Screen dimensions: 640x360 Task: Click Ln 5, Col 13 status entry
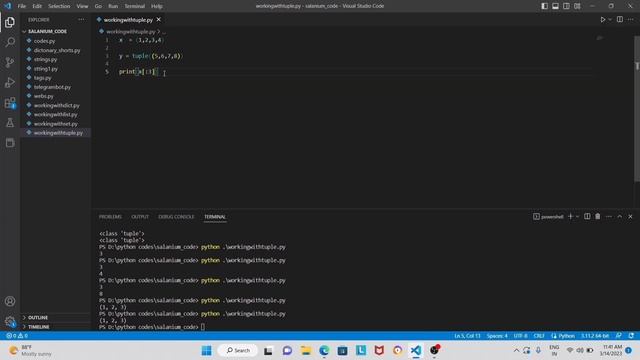coord(467,336)
